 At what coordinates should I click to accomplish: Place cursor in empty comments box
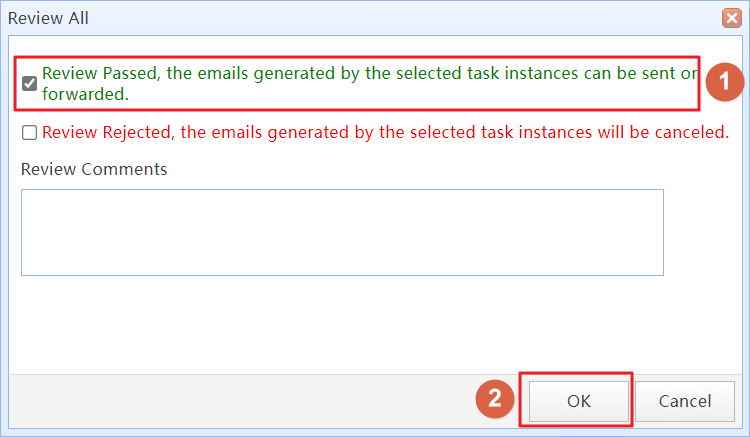pos(342,232)
